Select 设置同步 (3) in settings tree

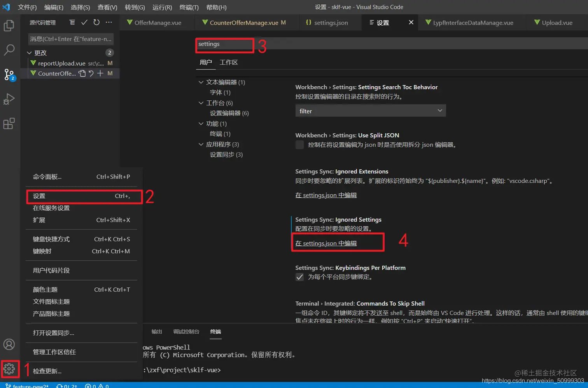[x=226, y=154]
